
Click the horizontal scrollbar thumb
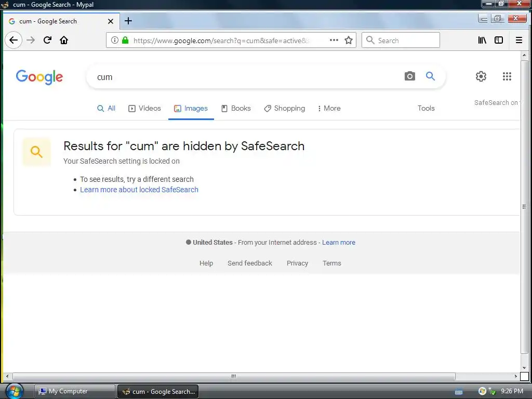(x=234, y=376)
